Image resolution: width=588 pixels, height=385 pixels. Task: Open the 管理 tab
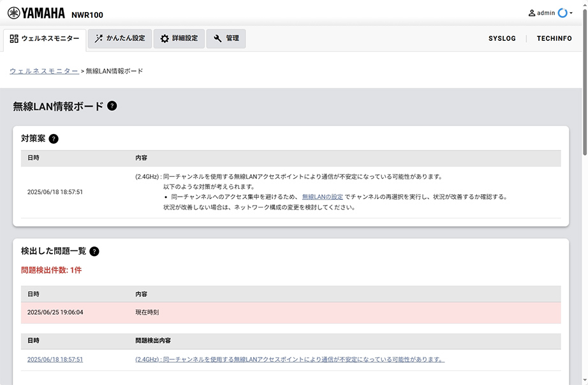(x=226, y=38)
